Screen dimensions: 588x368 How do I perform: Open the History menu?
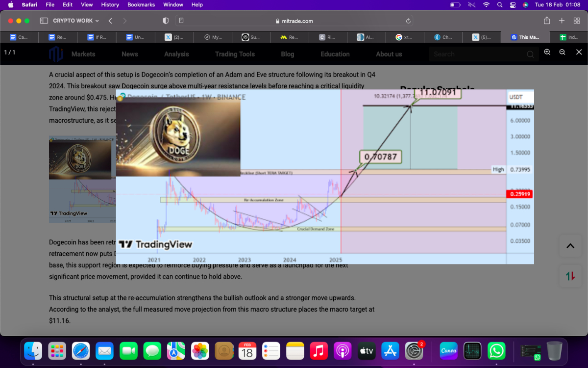[x=110, y=4]
